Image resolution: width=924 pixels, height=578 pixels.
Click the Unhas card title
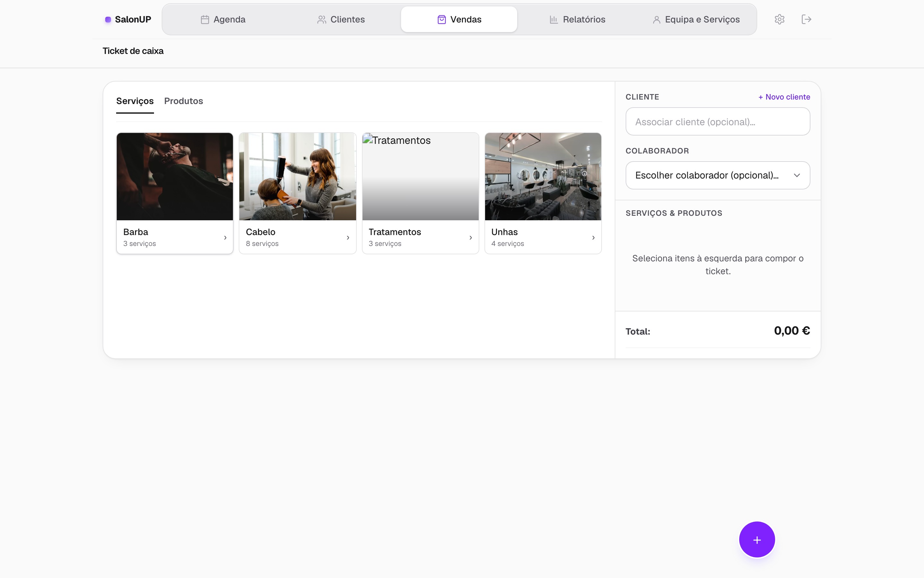tap(504, 232)
